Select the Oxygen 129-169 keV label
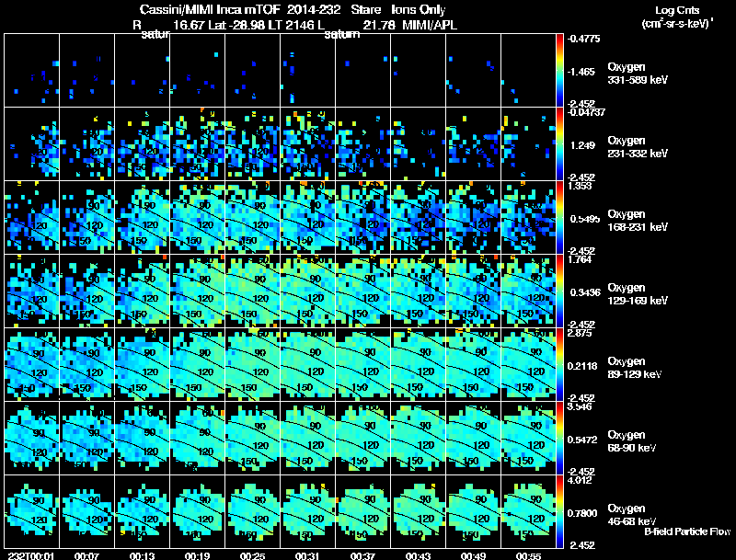This screenshot has width=736, height=560. (x=638, y=294)
